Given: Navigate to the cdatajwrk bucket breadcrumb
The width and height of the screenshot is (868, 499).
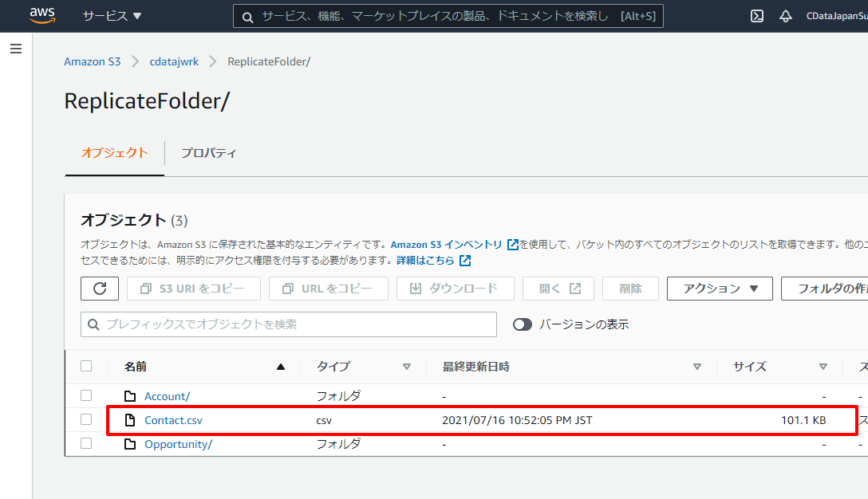Looking at the screenshot, I should (x=174, y=61).
